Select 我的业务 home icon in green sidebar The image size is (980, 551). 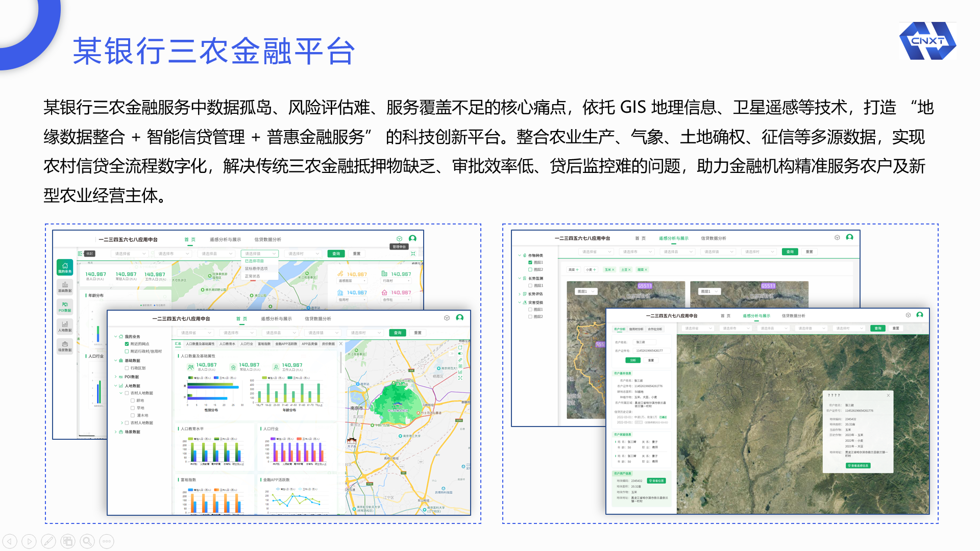(x=65, y=268)
